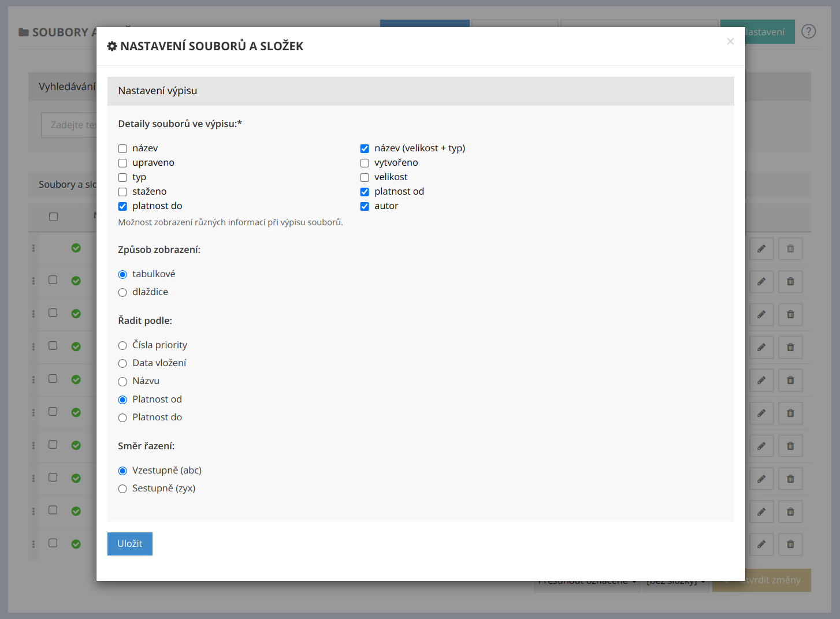Click the search text input field

tap(69, 125)
